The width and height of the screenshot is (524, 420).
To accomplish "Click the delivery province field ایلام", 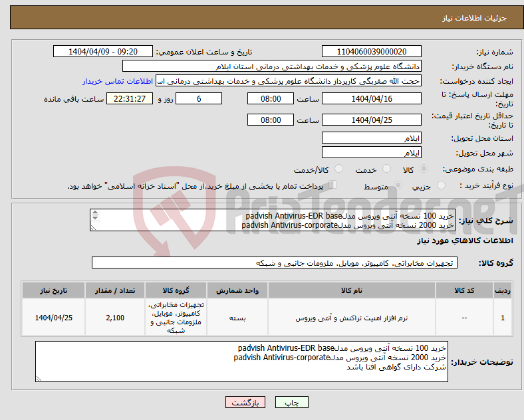I will coord(372,138).
